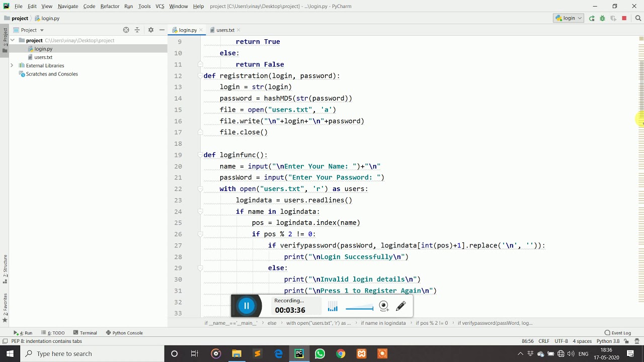Click the recorder audio level bars icon

click(333, 307)
